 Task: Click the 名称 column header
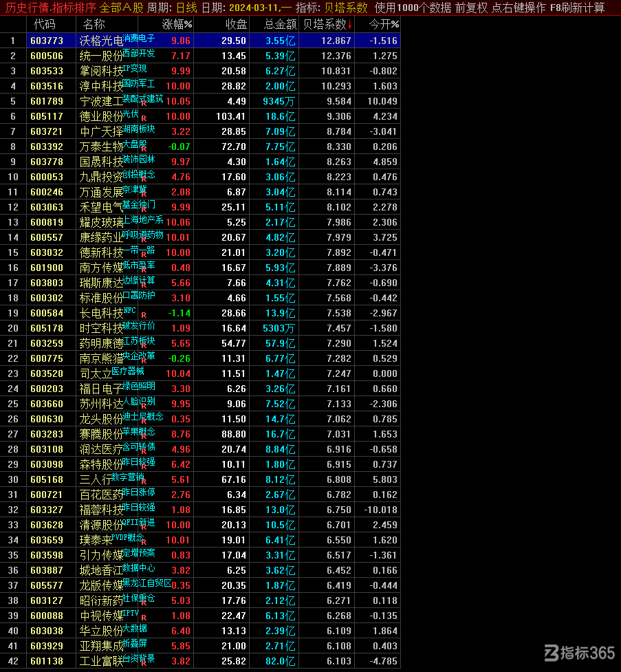tap(94, 25)
